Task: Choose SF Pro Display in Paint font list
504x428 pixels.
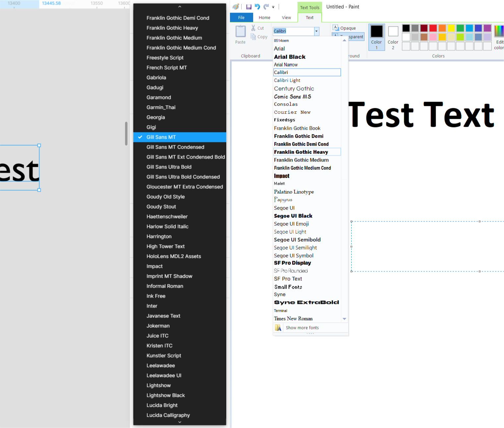Action: tap(307, 263)
